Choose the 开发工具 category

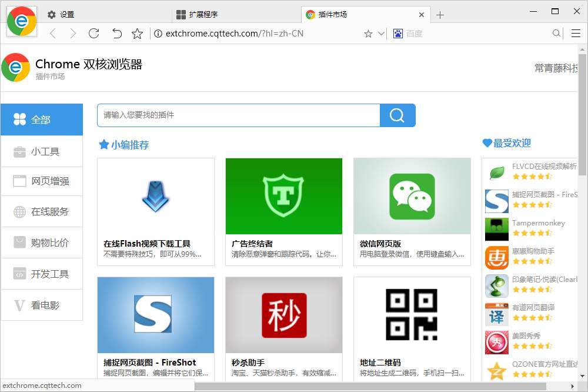pos(42,274)
